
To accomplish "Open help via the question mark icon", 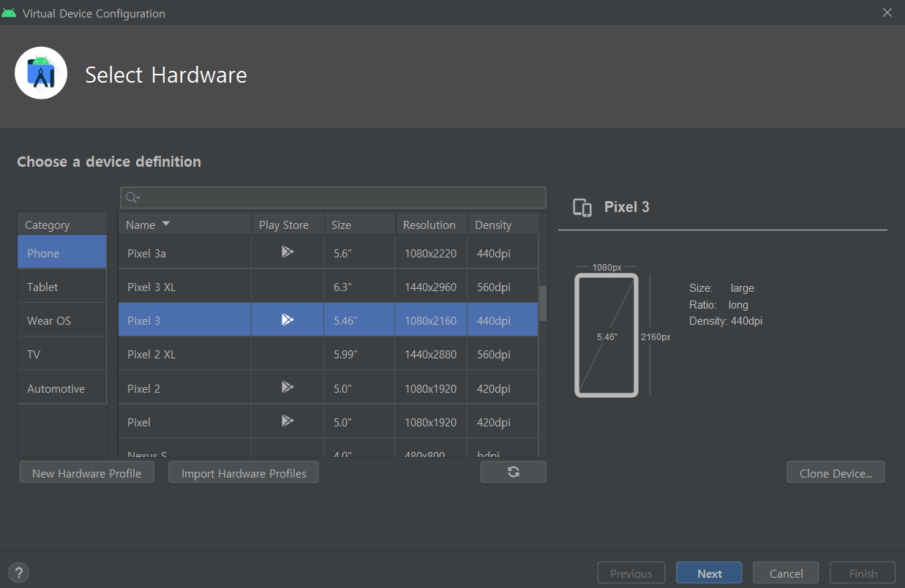I will click(x=18, y=573).
